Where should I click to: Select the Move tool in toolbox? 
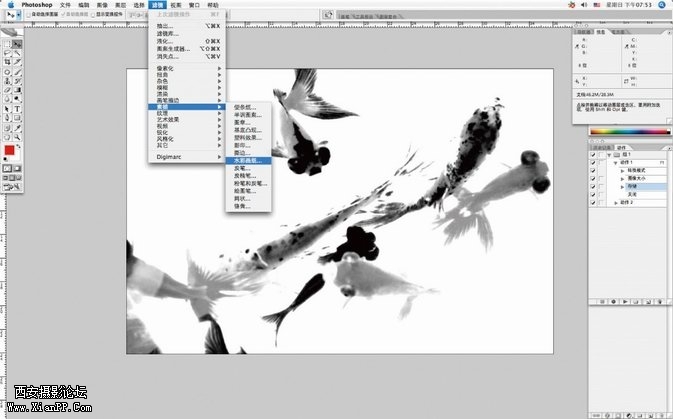[18, 44]
